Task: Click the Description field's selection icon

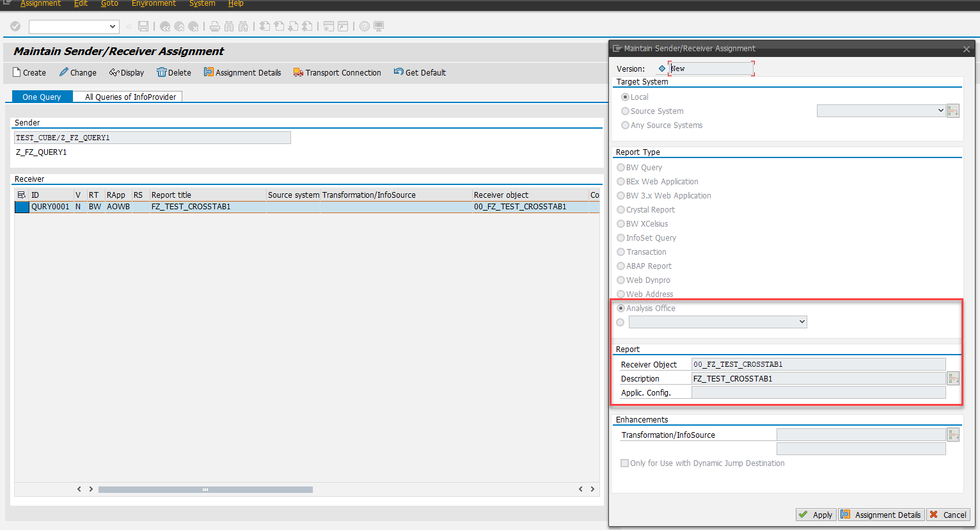Action: click(953, 378)
